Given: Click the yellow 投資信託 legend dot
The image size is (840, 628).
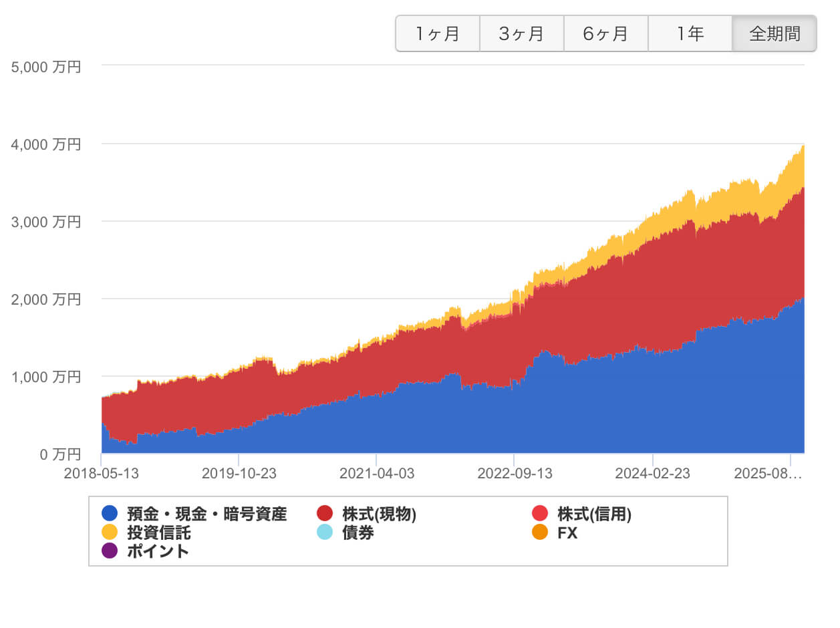Looking at the screenshot, I should tap(110, 532).
